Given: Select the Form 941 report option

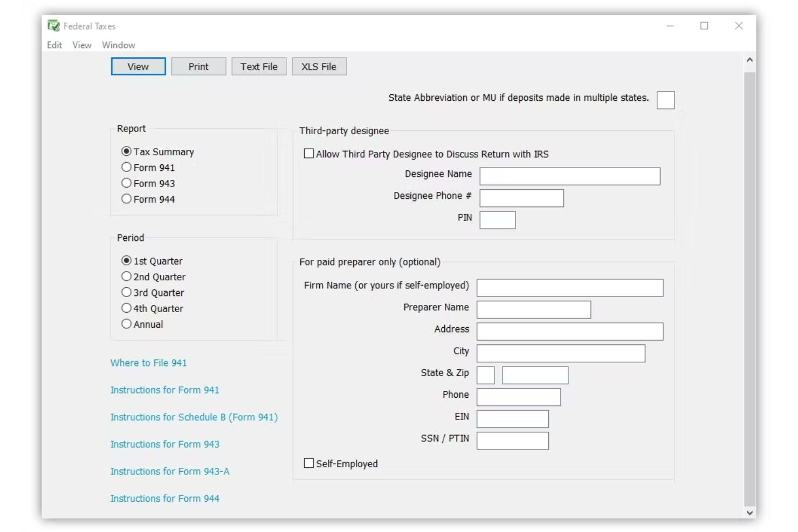Looking at the screenshot, I should 127,168.
